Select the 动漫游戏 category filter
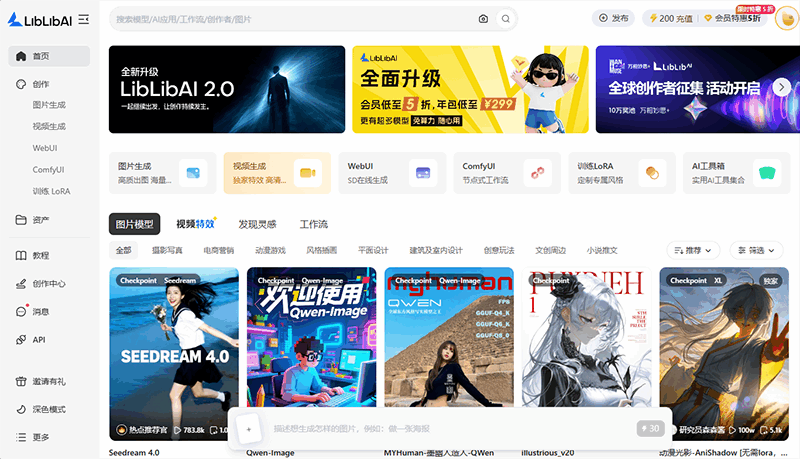The width and height of the screenshot is (800, 459). coord(270,250)
